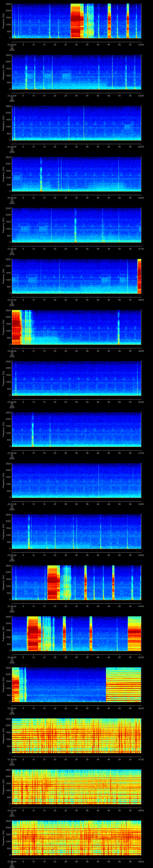
Task: Click the spectrogram panel starting at 23:22:00
Action: pos(77,21)
